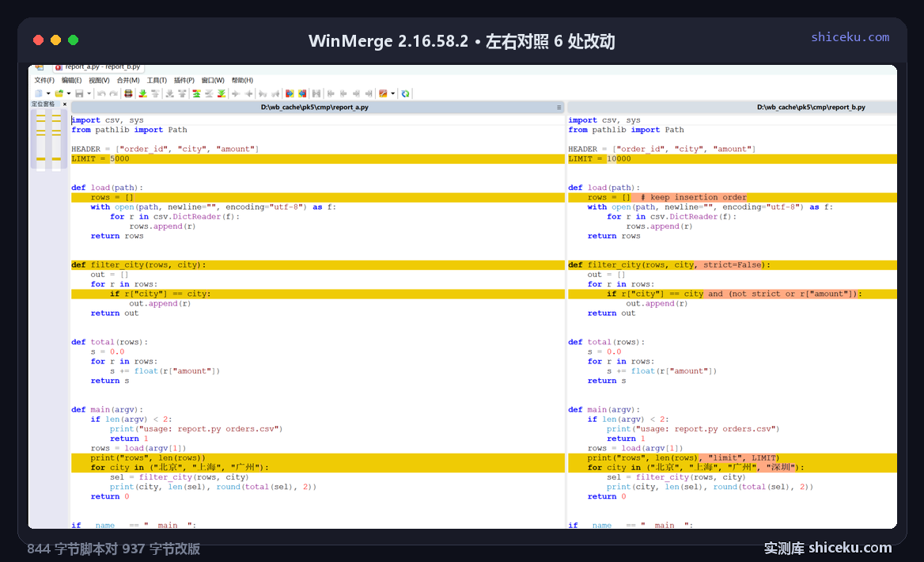This screenshot has height=562, width=924.
Task: Click left 'def main(argv):' line
Action: (x=108, y=410)
